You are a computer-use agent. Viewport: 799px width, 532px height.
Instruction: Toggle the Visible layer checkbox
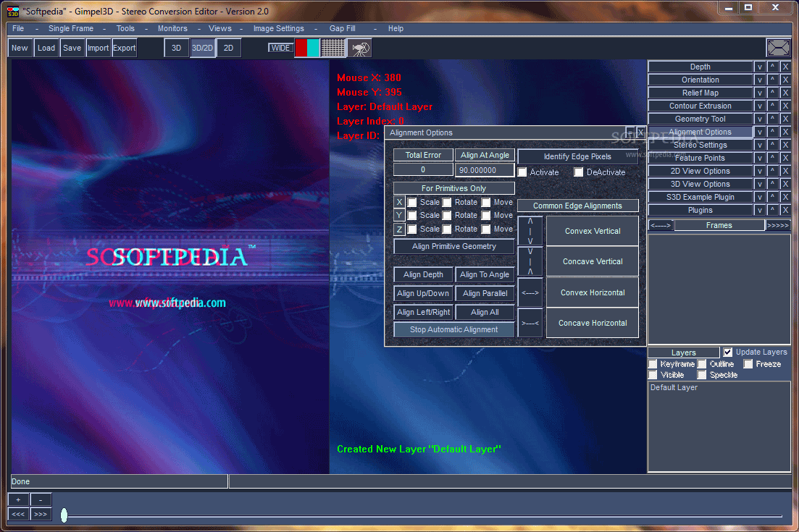(x=653, y=375)
